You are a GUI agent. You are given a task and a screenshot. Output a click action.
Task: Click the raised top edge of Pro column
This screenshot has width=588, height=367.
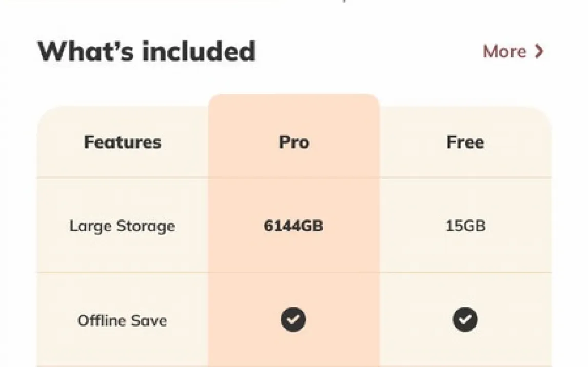(x=293, y=100)
